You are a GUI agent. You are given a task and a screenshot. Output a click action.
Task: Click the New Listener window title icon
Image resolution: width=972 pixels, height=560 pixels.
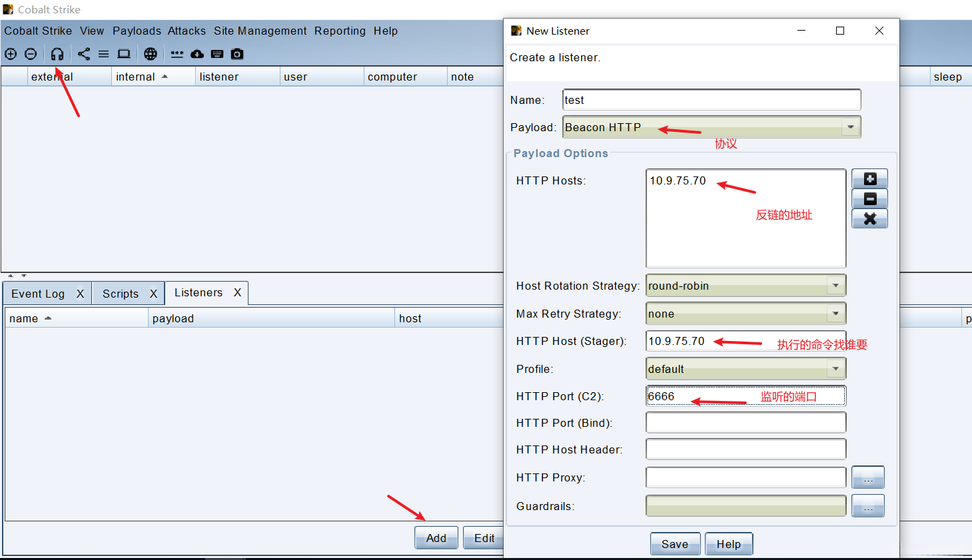(x=516, y=31)
